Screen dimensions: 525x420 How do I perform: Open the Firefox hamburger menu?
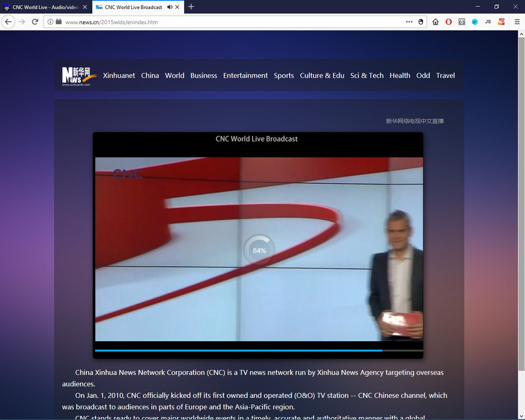[x=517, y=22]
